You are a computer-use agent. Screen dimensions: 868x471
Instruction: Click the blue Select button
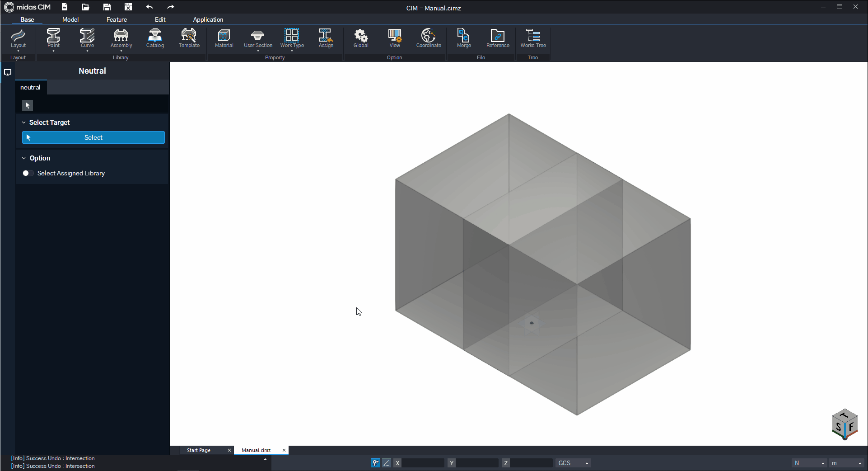click(93, 137)
